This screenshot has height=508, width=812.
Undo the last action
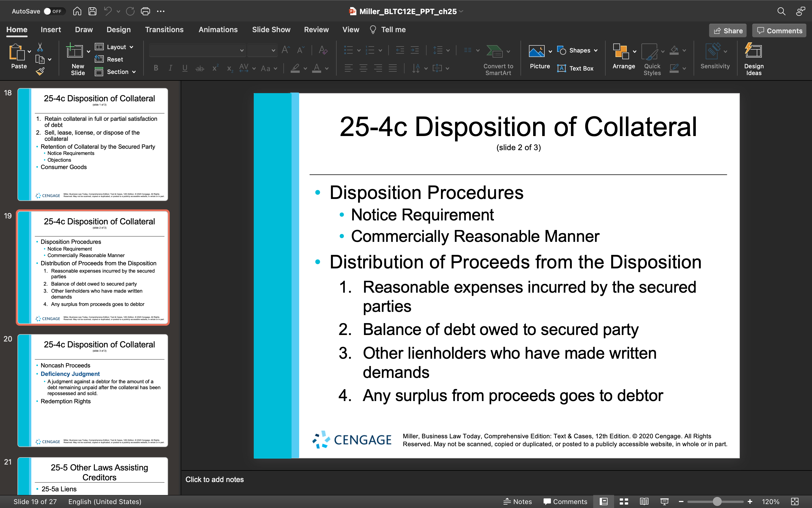click(108, 11)
